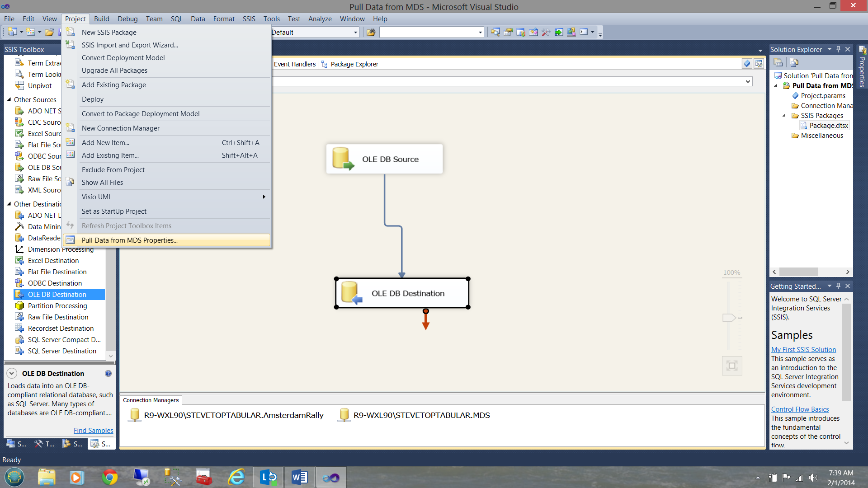868x488 pixels.
Task: Collapse the SSIS Packages folder node
Action: pos(784,116)
